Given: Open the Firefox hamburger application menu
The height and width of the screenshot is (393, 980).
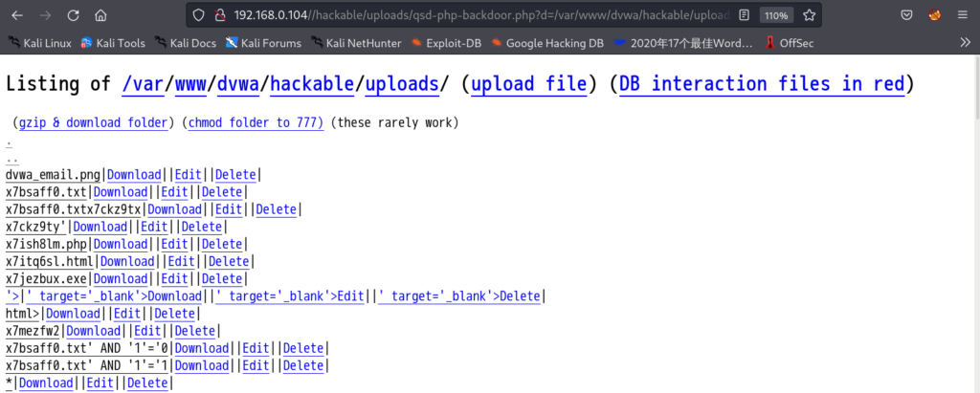Looking at the screenshot, I should click(x=963, y=15).
